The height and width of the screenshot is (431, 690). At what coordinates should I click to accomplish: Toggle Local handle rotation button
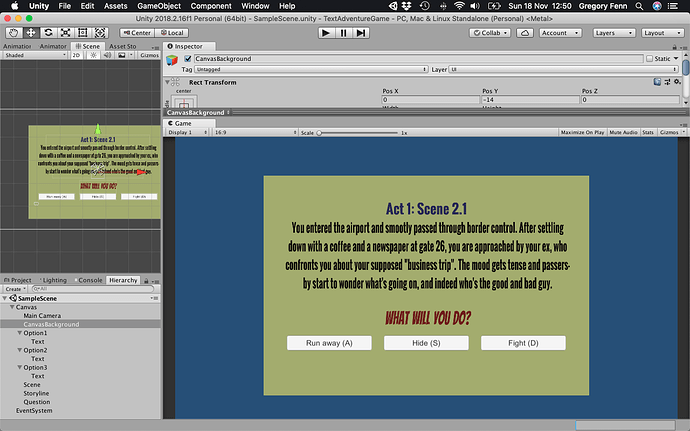[x=172, y=33]
